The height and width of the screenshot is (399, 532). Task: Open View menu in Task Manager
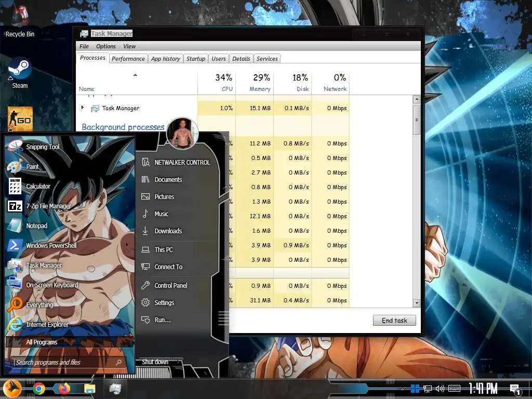coord(129,46)
